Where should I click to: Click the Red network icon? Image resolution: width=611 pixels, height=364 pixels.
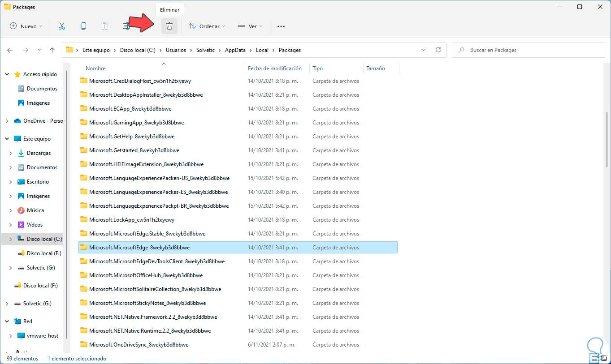coord(17,321)
